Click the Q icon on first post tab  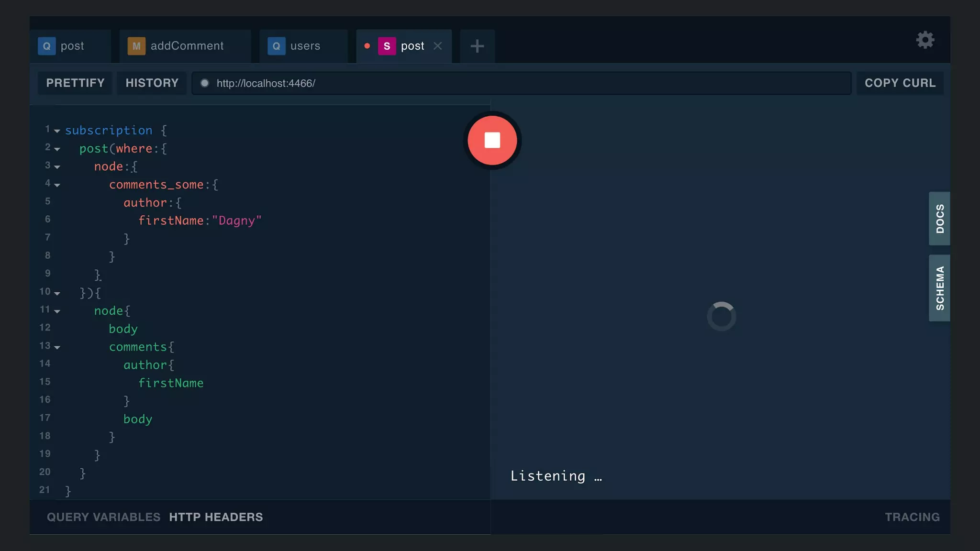[46, 46]
